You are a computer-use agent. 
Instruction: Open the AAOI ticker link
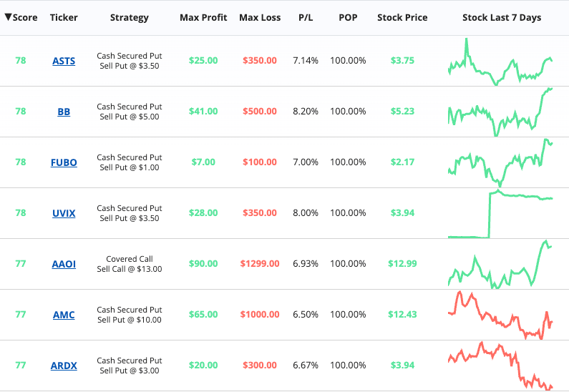pyautogui.click(x=64, y=264)
